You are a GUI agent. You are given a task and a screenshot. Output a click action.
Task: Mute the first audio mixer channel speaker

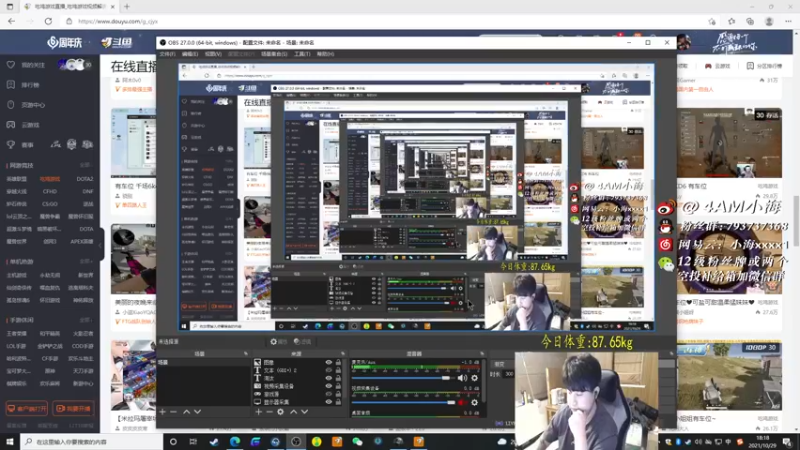coord(462,378)
